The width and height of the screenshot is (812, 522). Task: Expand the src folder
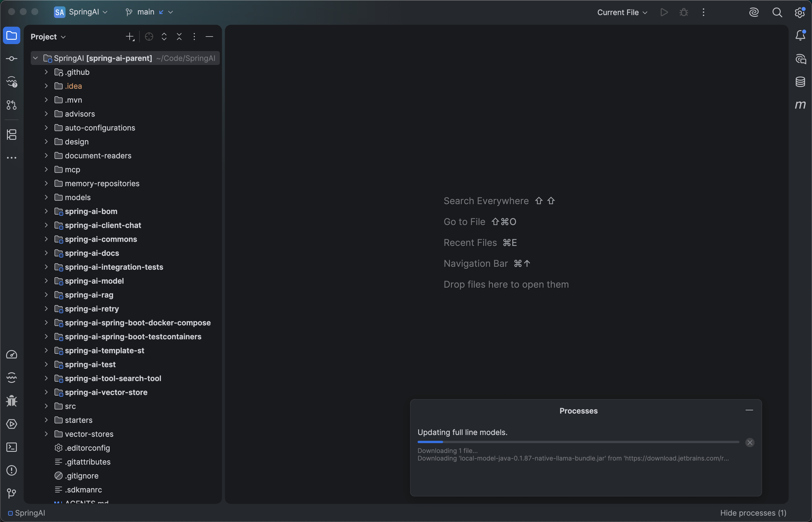tap(46, 406)
